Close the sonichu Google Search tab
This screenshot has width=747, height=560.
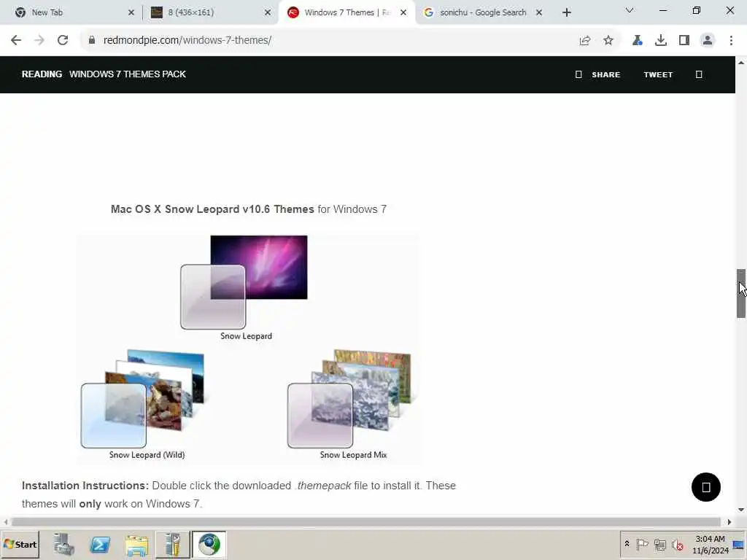point(539,12)
